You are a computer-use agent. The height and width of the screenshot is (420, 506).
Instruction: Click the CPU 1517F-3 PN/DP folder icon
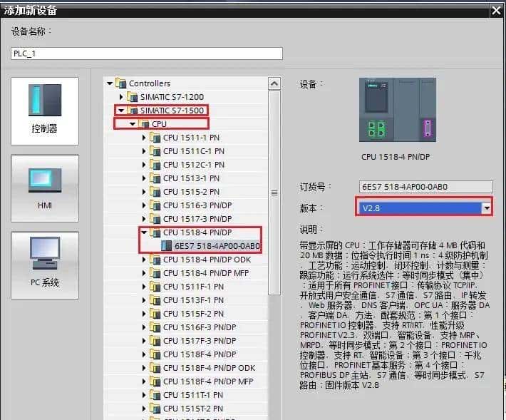155,341
